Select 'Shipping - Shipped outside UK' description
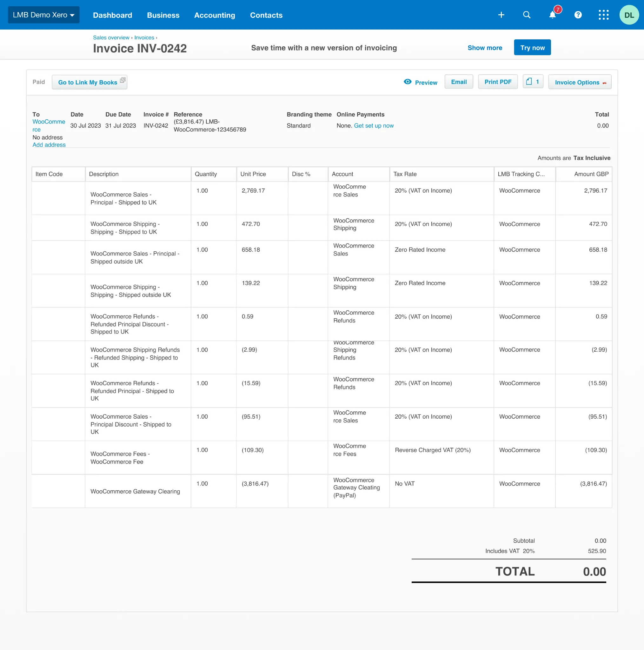644x650 pixels. [138, 291]
